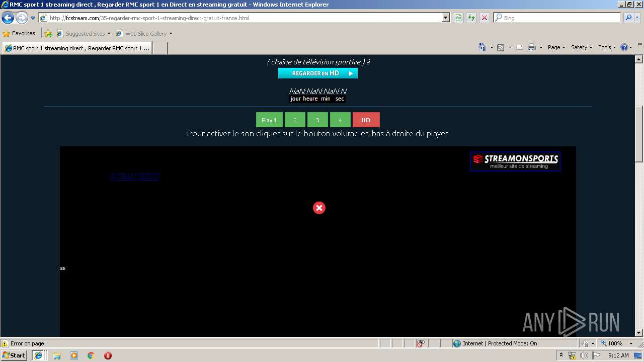Run search with magnifier button
The image size is (644, 362).
pos(628,18)
